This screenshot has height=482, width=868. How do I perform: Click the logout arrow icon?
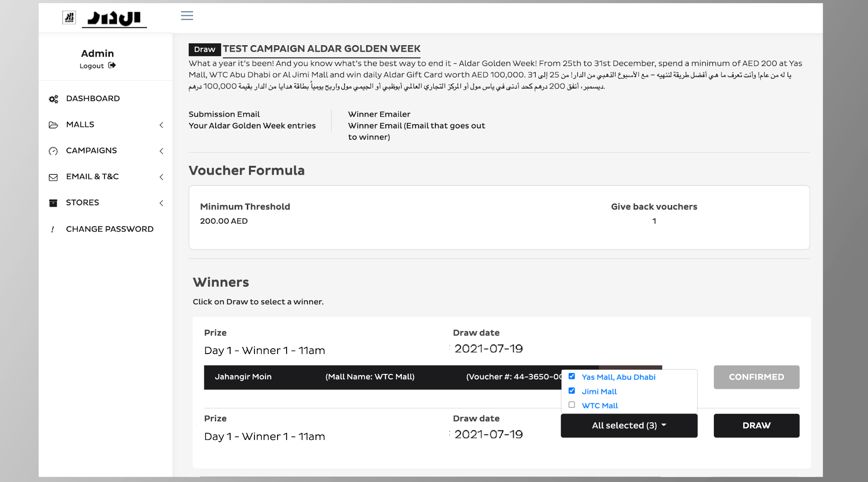click(x=112, y=65)
